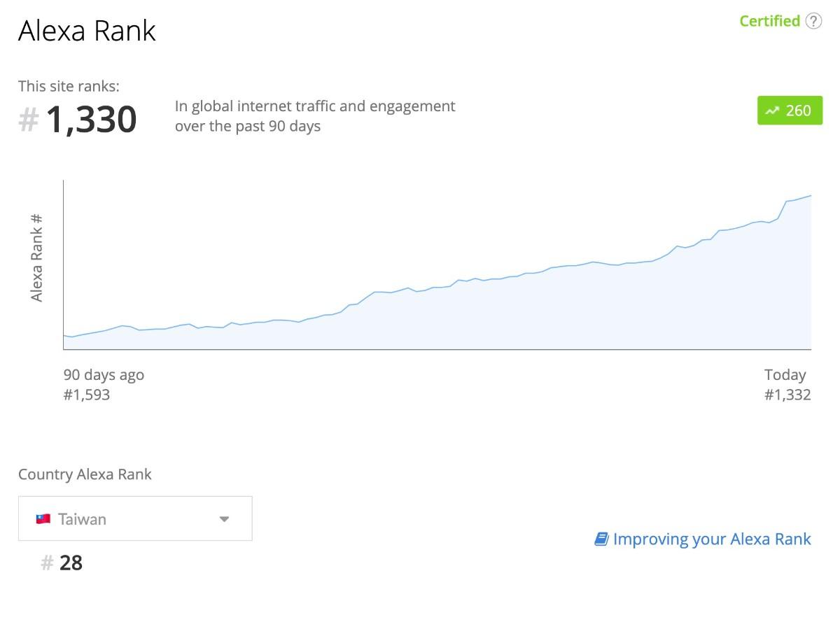The height and width of the screenshot is (622, 840).
Task: Click the gray hash symbol before 1,330
Action: tap(28, 120)
